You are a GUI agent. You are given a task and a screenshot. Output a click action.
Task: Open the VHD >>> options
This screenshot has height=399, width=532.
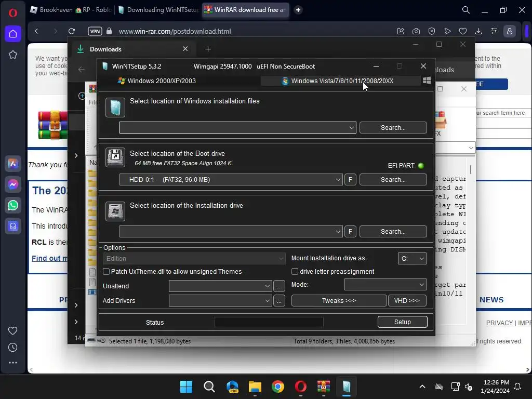pos(407,301)
